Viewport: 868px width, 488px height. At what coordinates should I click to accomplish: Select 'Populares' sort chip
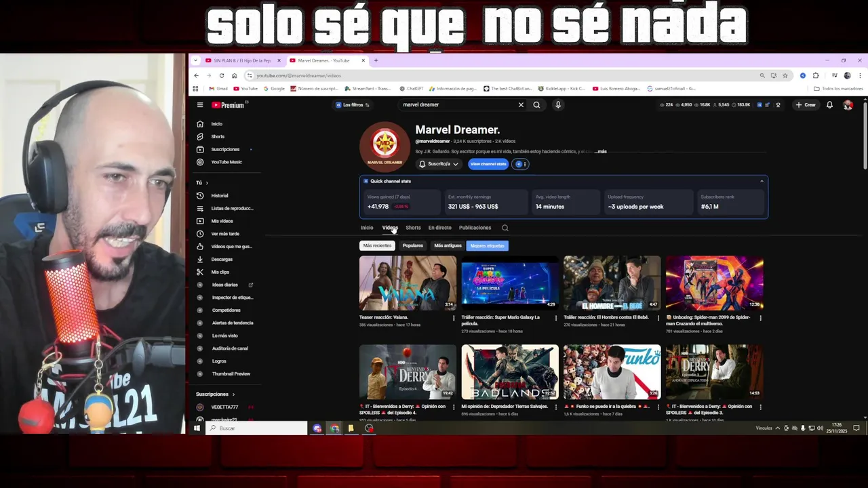click(412, 245)
